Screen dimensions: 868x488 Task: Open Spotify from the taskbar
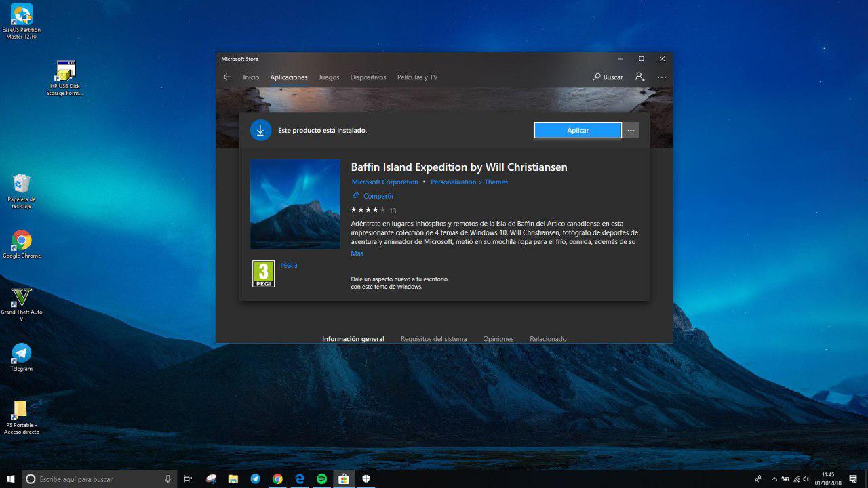tap(321, 479)
